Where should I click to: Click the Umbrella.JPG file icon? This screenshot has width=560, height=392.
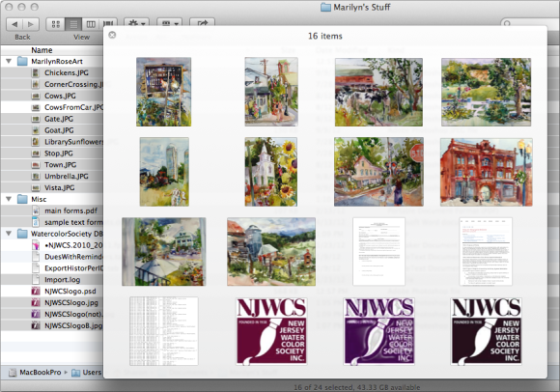click(36, 176)
